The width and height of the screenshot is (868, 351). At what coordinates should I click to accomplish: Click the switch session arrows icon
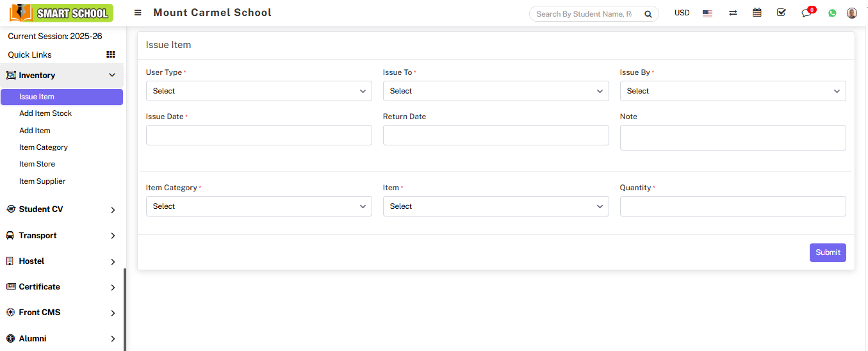tap(733, 13)
